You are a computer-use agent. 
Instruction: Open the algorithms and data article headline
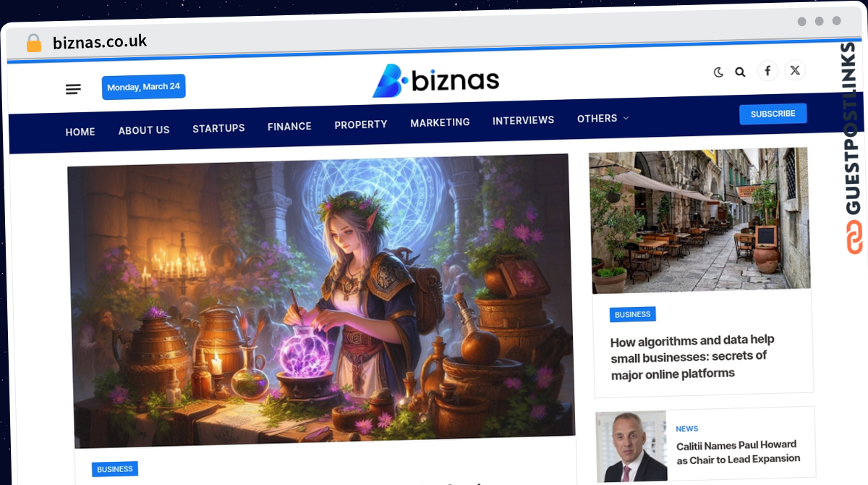pos(692,357)
